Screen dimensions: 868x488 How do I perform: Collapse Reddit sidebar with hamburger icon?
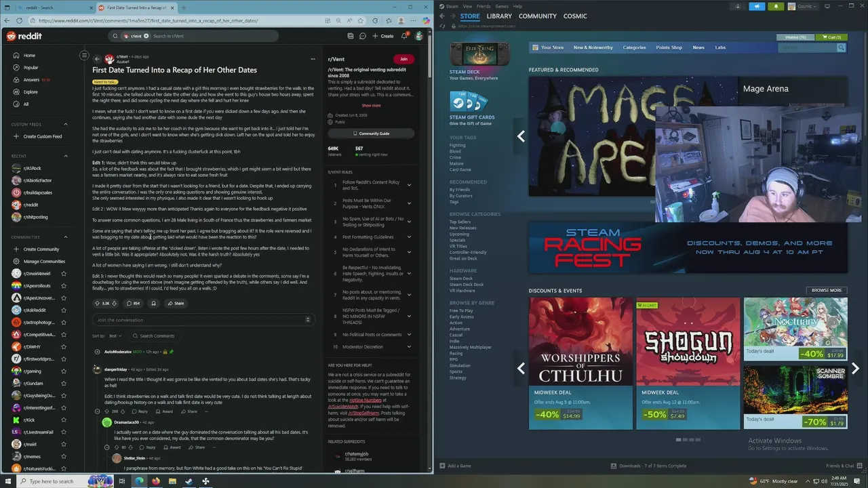[84, 55]
